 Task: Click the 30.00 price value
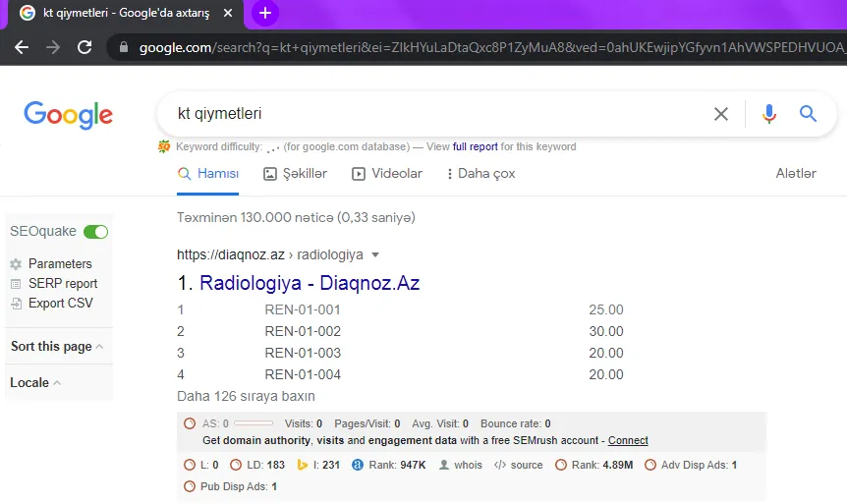606,331
